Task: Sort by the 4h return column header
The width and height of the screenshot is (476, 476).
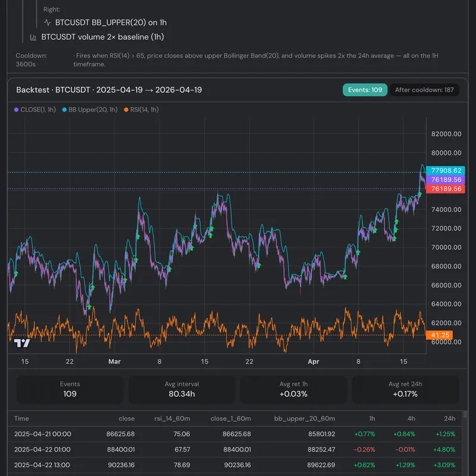Action: [x=411, y=418]
